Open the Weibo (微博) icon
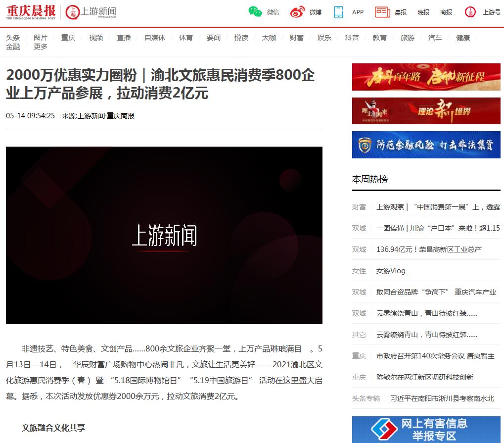This screenshot has height=443, width=504. pyautogui.click(x=297, y=12)
